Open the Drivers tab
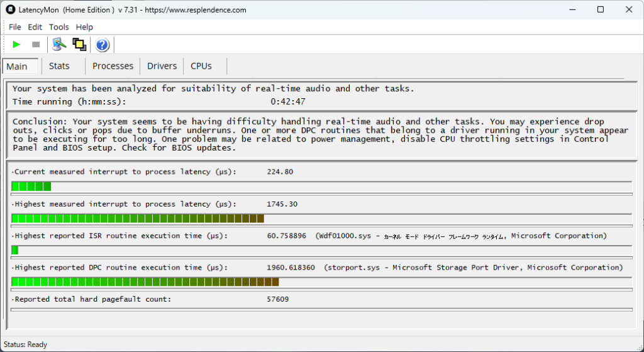Viewport: 644px width, 352px height. coord(162,66)
